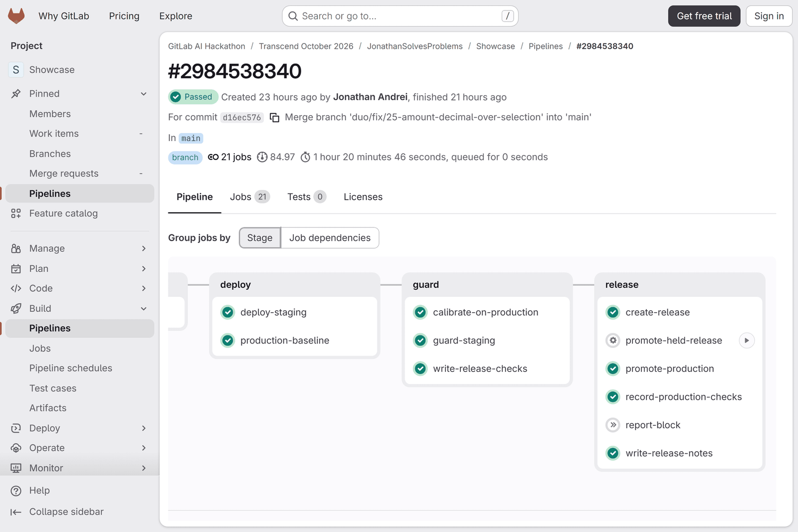Open the Tests tab
The image size is (798, 532).
tap(307, 197)
